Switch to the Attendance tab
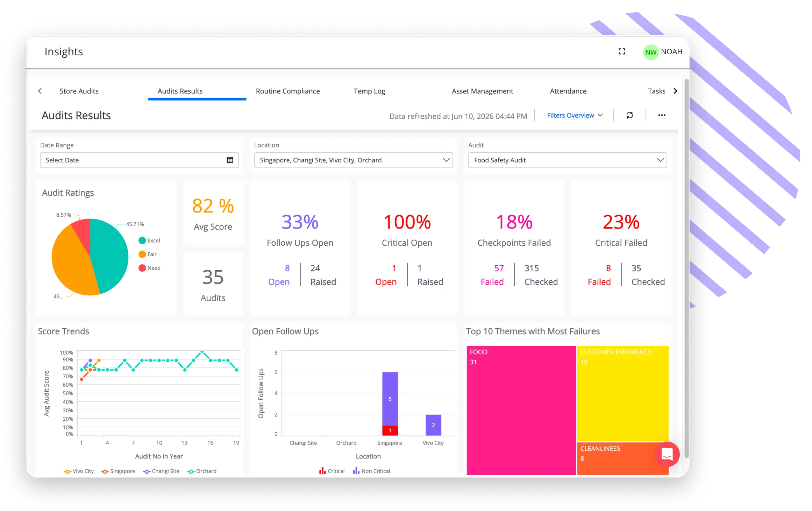The width and height of the screenshot is (812, 511). [x=568, y=91]
